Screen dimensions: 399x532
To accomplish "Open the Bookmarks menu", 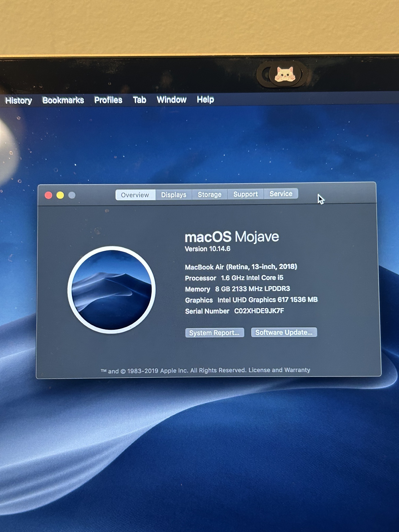I will (x=63, y=100).
